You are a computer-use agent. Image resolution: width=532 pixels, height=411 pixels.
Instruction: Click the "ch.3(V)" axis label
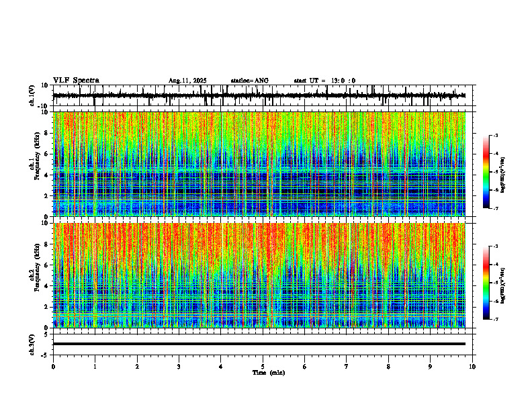coord(32,345)
